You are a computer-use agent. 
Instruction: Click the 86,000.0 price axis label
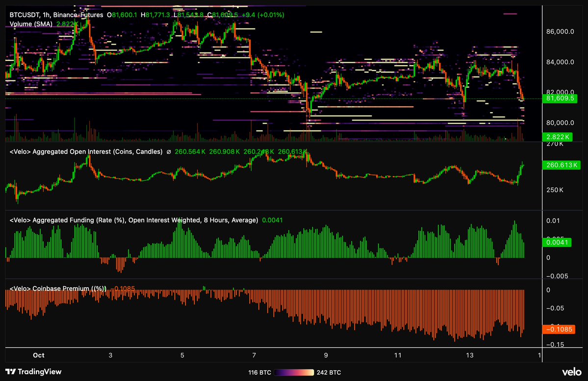[x=560, y=31]
